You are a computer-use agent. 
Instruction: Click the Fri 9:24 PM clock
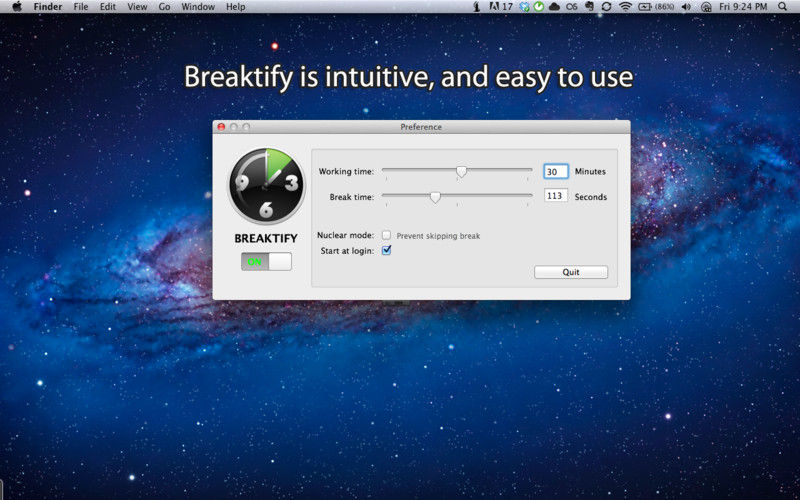[743, 7]
